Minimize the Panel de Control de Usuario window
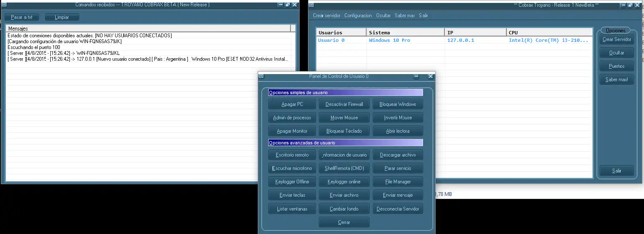 416,77
